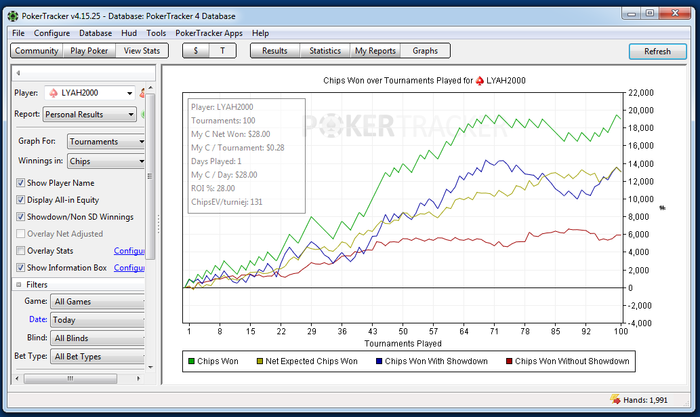The width and height of the screenshot is (700, 417).
Task: Uncheck Showdown/Non SD Winnings
Action: (21, 217)
